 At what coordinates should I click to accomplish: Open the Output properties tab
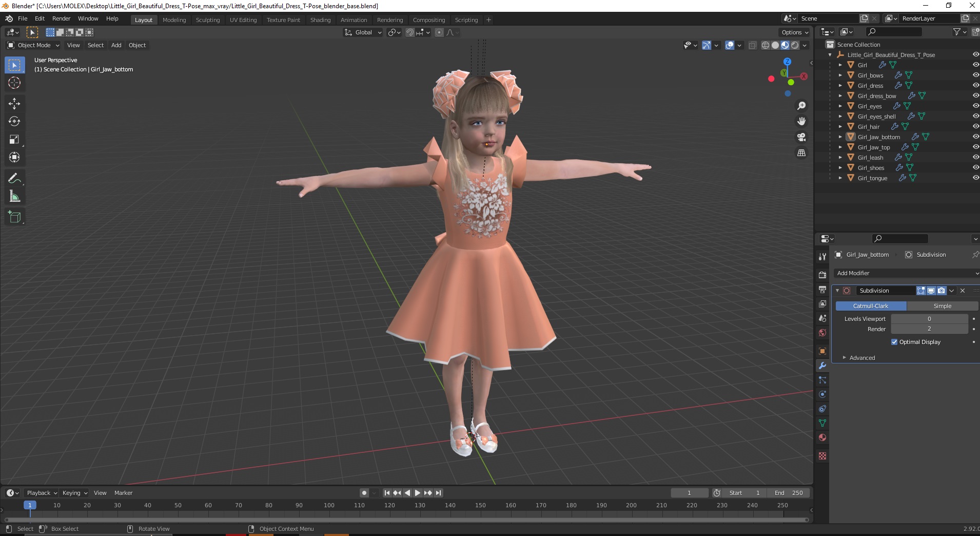(x=822, y=290)
